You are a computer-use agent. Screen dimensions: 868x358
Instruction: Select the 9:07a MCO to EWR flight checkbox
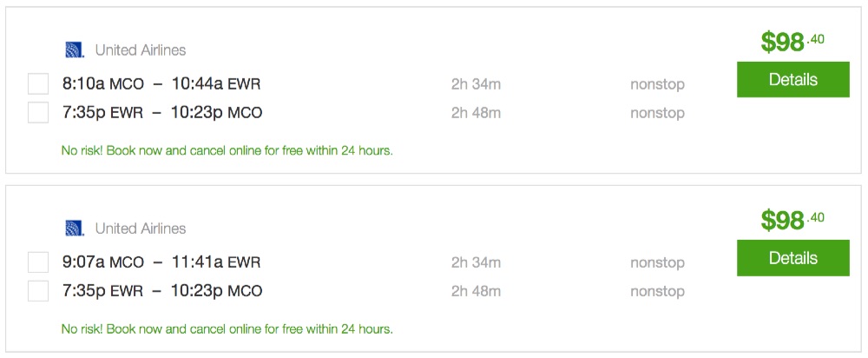click(x=38, y=262)
